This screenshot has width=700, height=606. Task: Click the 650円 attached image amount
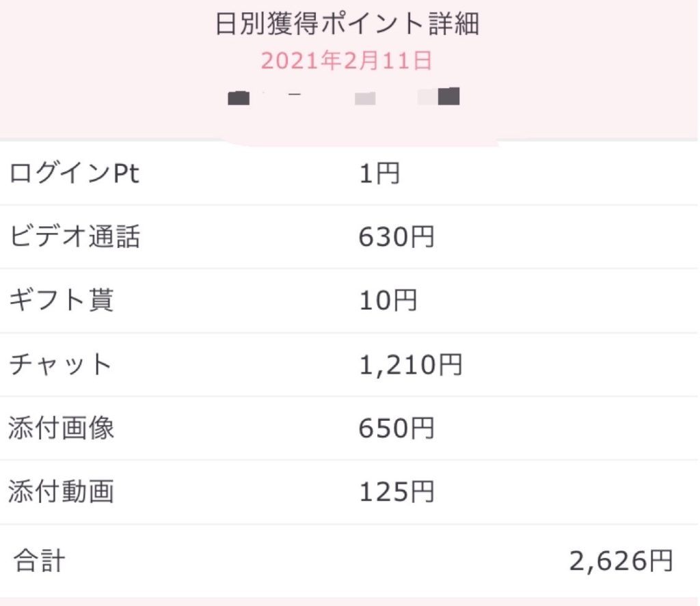click(396, 428)
